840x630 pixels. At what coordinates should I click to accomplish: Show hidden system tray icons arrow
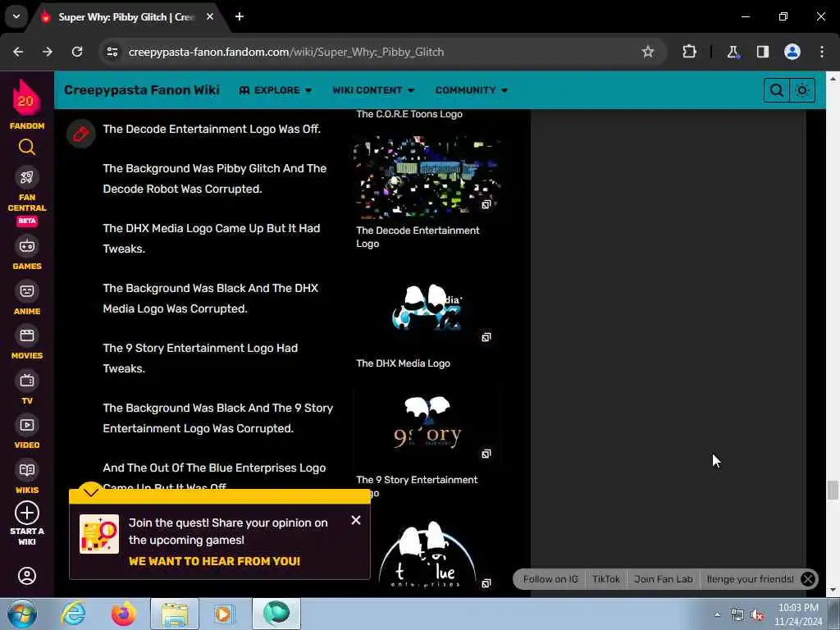(717, 615)
